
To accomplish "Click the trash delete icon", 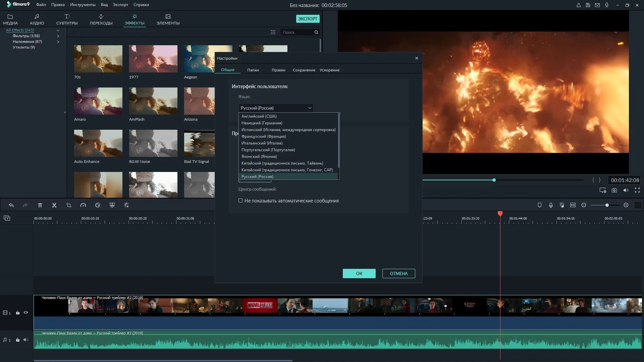I will (40, 205).
